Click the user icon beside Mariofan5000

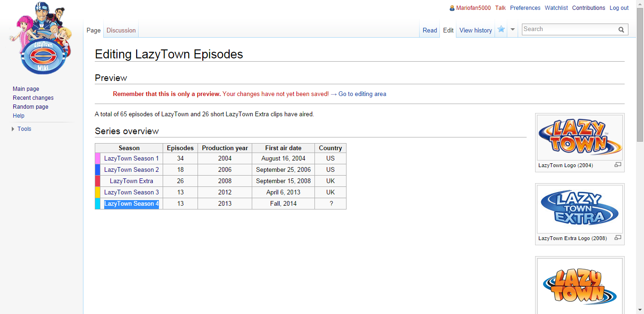click(x=452, y=8)
